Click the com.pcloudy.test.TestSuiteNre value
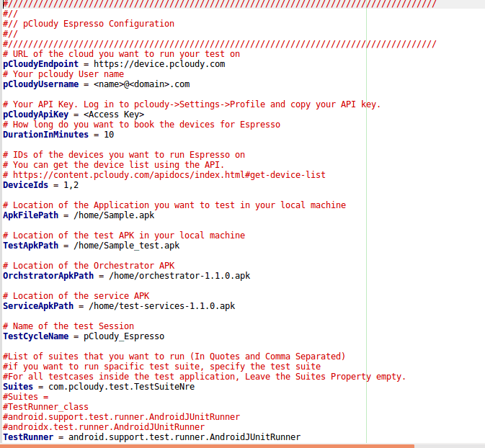The image size is (485, 448). 122,387
